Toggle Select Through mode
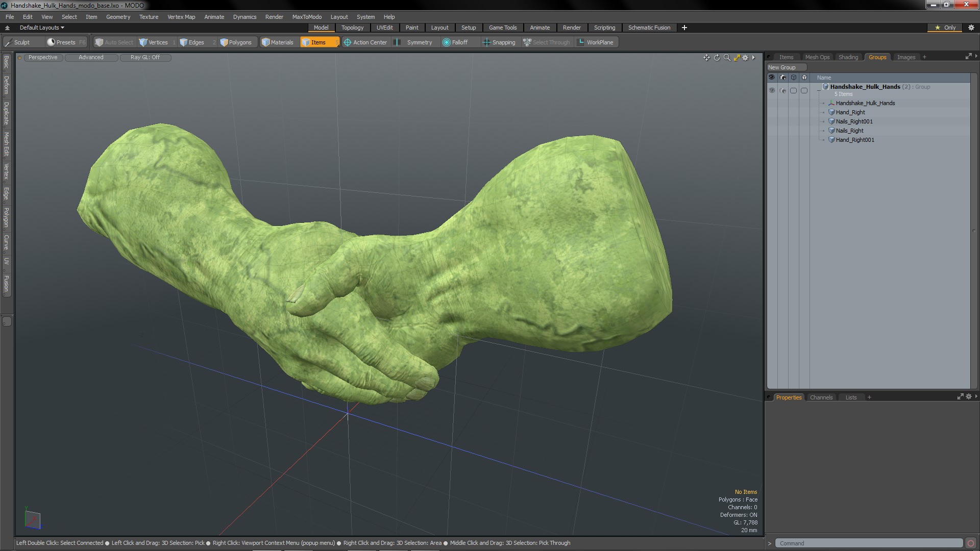This screenshot has height=551, width=980. (547, 42)
